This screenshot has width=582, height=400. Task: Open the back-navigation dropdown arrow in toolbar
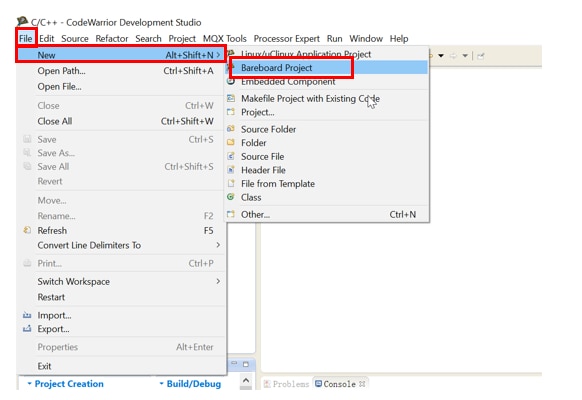[441, 56]
